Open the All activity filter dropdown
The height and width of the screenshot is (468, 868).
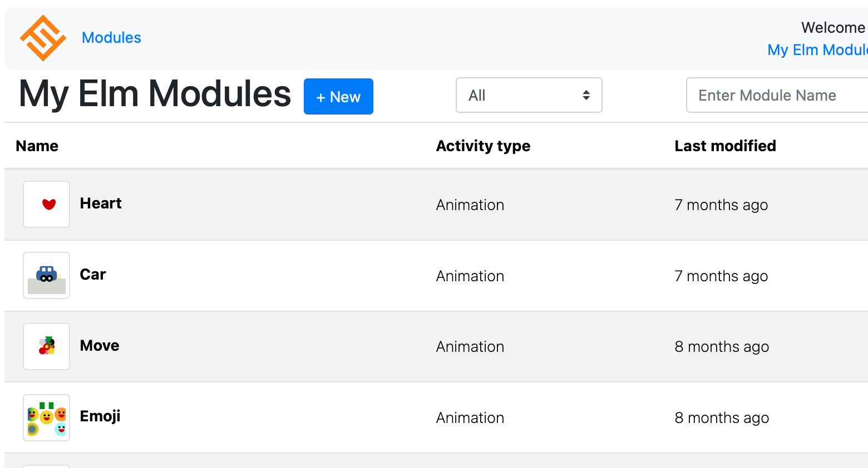pos(529,96)
